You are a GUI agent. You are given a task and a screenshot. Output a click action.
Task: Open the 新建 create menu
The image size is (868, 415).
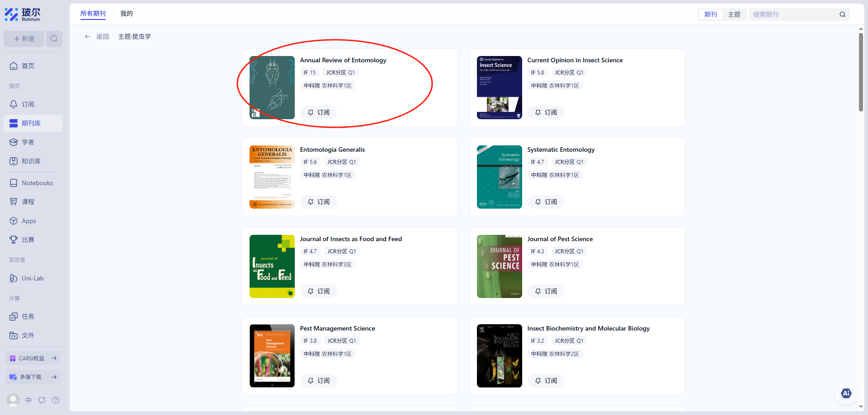(x=24, y=39)
